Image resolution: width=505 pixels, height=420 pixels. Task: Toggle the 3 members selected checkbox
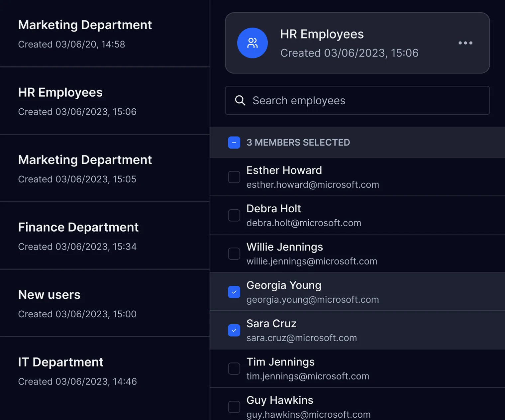coord(234,143)
